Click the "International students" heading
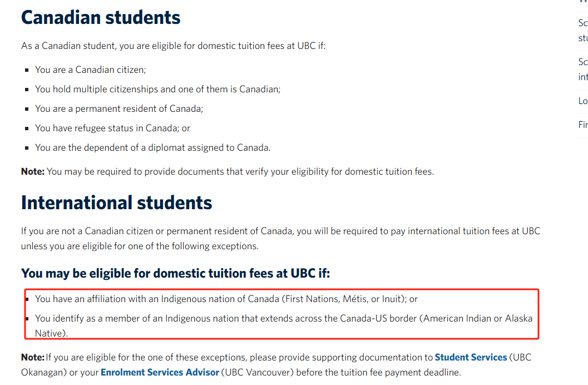 116,203
